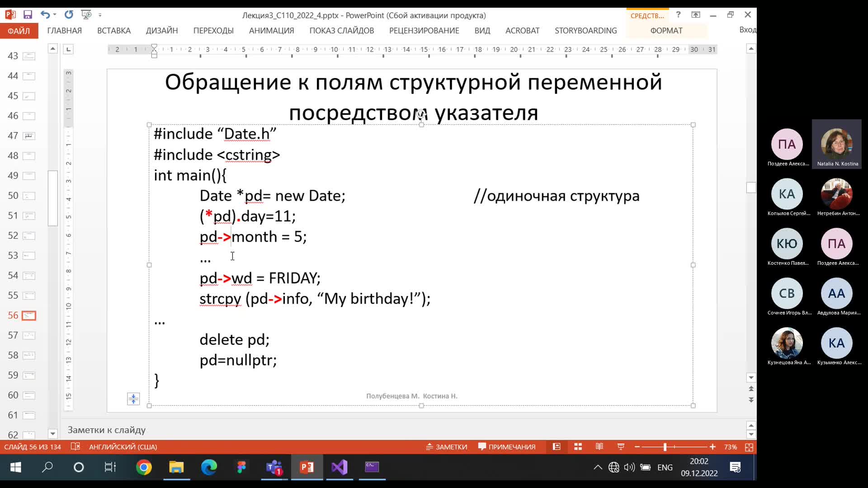Viewport: 868px width, 488px height.
Task: Open Windows search on the taskbar
Action: [x=47, y=467]
